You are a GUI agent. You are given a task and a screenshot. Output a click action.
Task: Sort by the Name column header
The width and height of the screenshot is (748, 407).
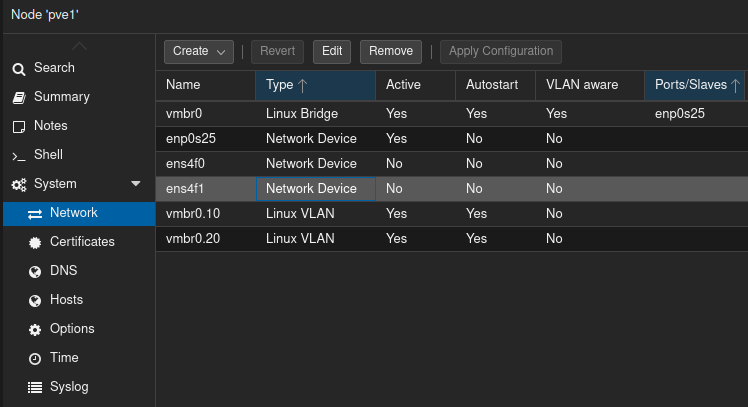pyautogui.click(x=206, y=85)
